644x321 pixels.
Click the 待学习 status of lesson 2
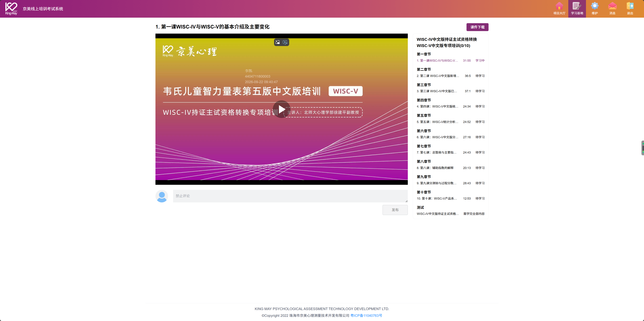pyautogui.click(x=480, y=76)
